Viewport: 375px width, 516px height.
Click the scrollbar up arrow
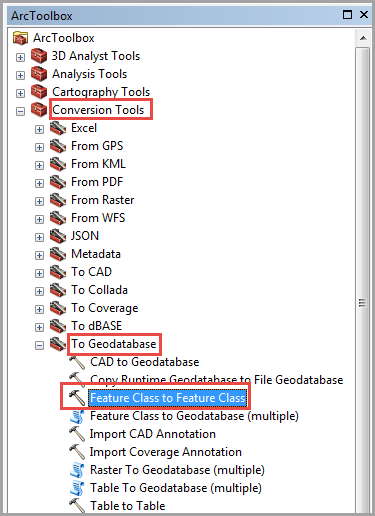click(x=363, y=38)
